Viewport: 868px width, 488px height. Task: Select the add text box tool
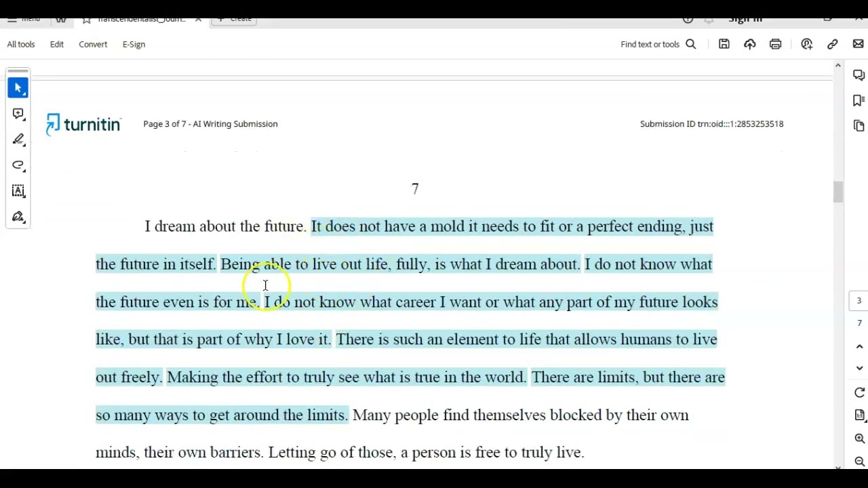pos(18,191)
